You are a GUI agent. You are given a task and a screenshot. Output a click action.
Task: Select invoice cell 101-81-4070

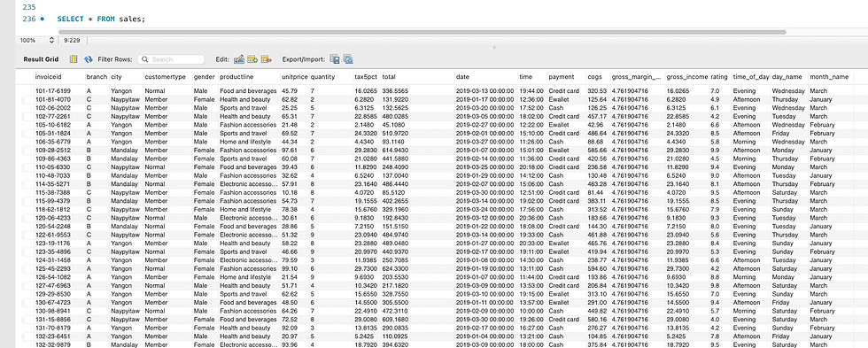pyautogui.click(x=53, y=99)
